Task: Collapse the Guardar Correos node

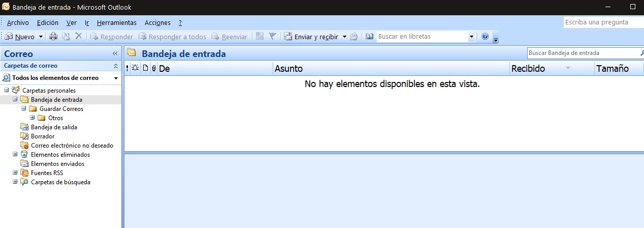Action: pyautogui.click(x=23, y=108)
